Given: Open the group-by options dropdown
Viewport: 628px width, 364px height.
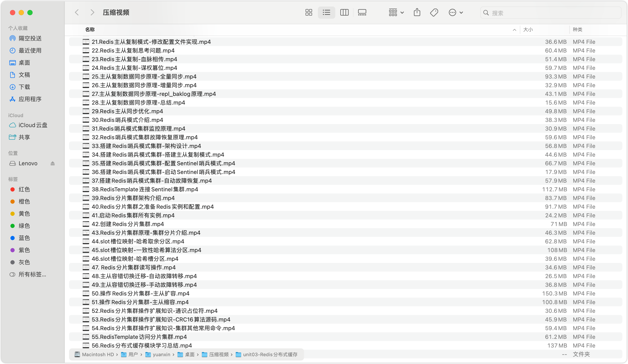Looking at the screenshot, I should tap(396, 12).
